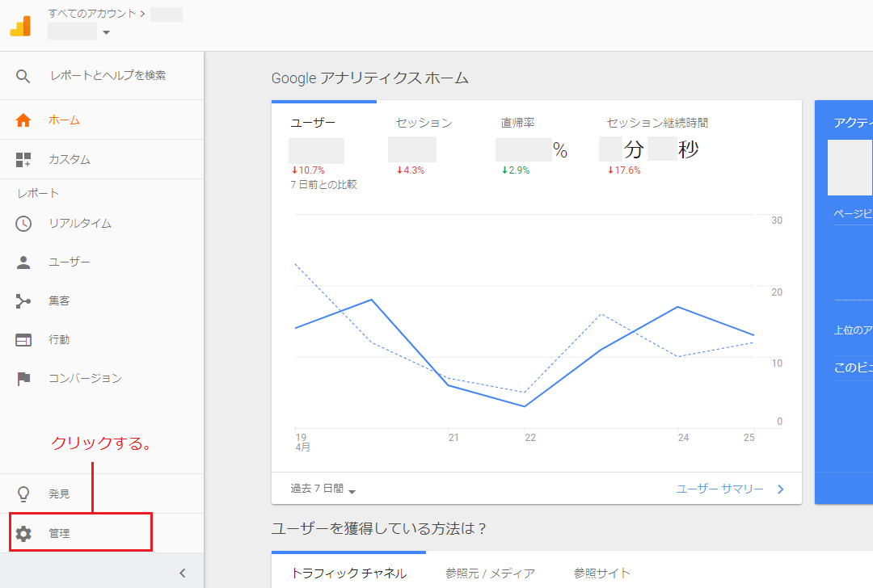Expand the リアルタイム report section
This screenshot has height=588, width=873.
(102, 224)
